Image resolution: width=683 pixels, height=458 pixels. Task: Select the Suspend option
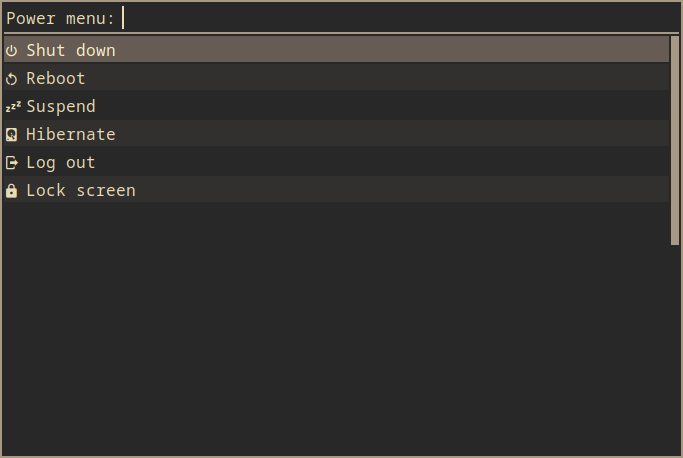[x=336, y=105]
